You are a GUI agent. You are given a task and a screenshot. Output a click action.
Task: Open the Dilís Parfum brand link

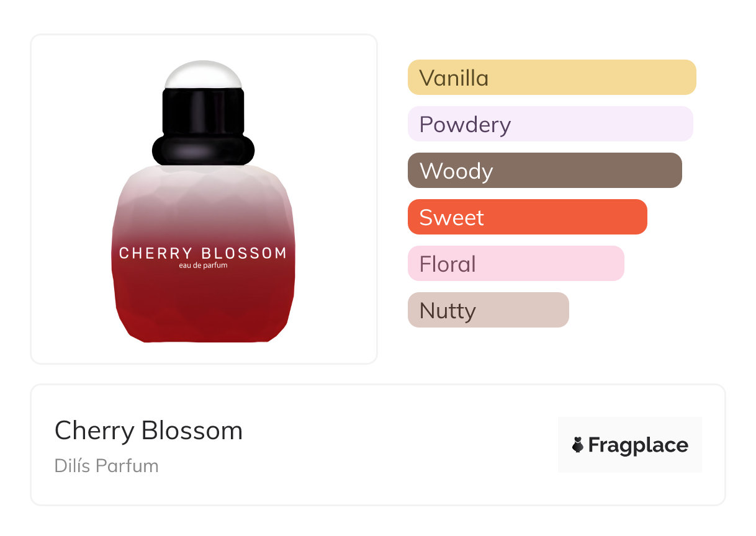tap(106, 466)
